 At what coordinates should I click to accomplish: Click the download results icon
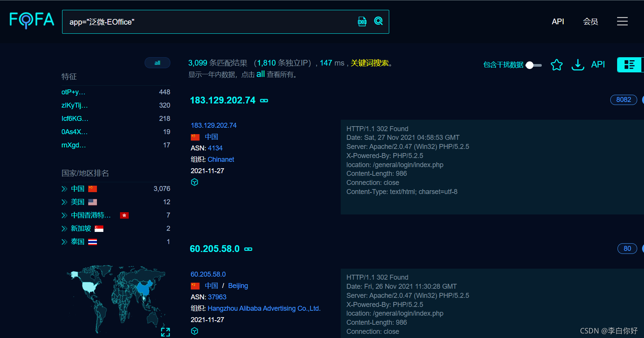[x=578, y=65]
